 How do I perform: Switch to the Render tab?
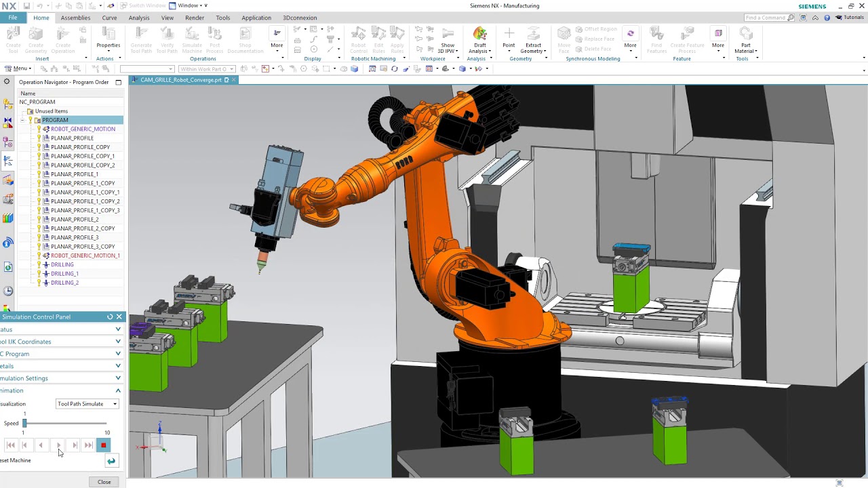[x=195, y=18]
